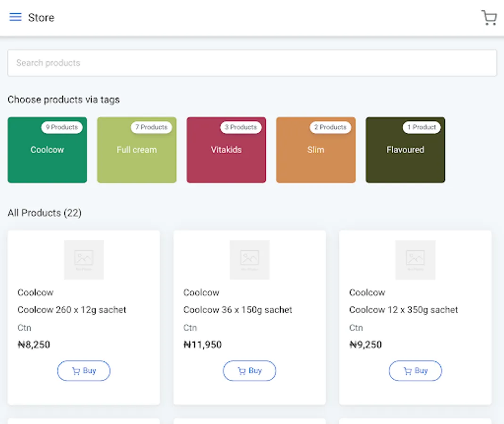Click placeholder image of Coolcow 260 x 12g
Image resolution: width=504 pixels, height=424 pixels.
tap(84, 260)
